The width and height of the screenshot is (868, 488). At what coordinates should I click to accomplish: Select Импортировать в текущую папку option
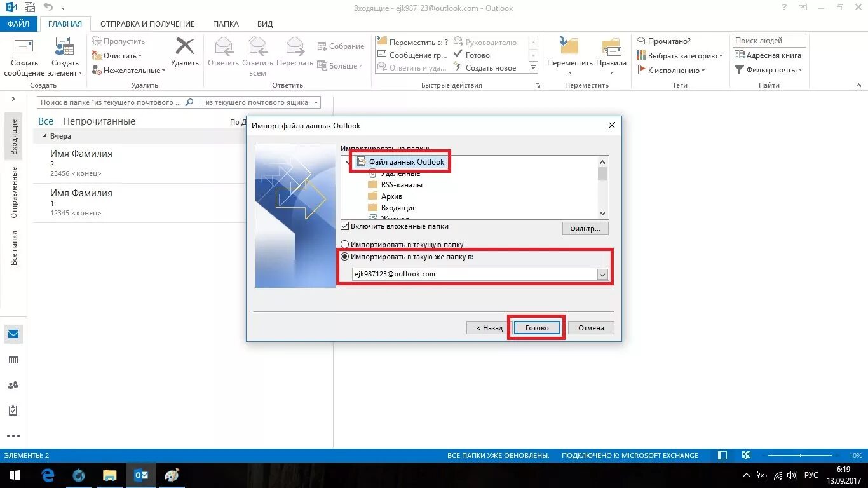click(x=345, y=245)
